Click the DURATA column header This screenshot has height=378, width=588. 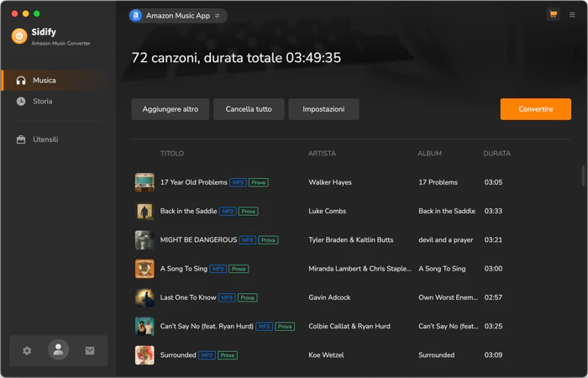tap(497, 154)
